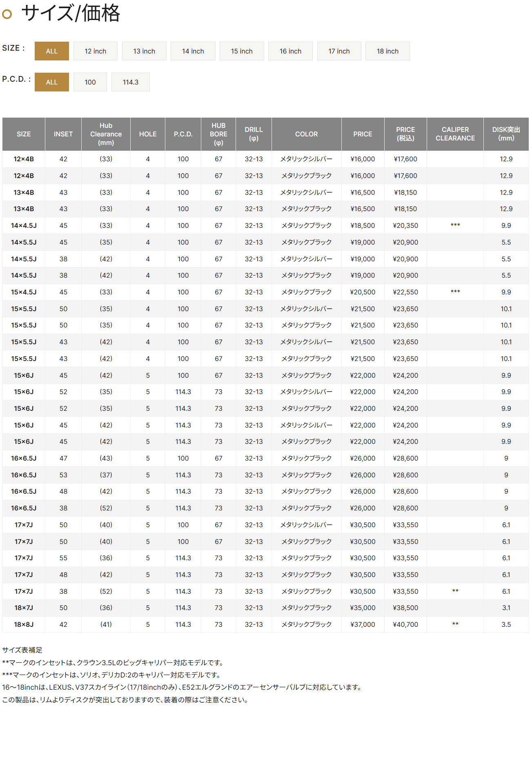Filter sizes by 12 inch
The width and height of the screenshot is (532, 762).
tap(95, 51)
